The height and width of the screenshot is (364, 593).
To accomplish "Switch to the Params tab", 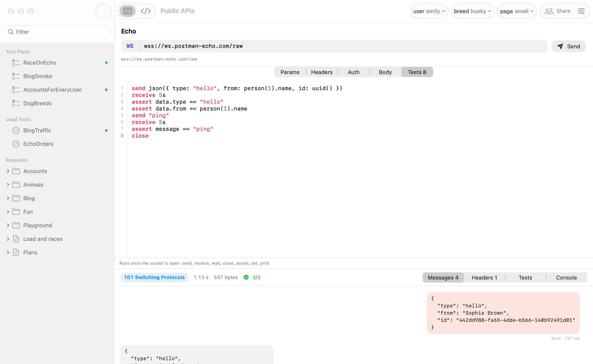I will (290, 72).
